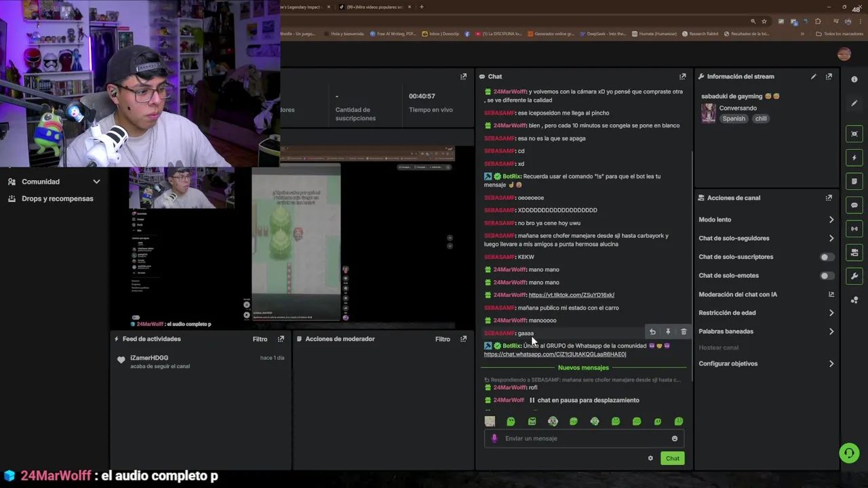Show all bookmarks overflow chevron
The image size is (868, 488).
(802, 34)
